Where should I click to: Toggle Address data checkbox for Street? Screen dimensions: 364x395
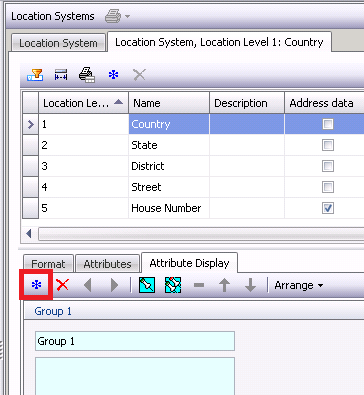pos(328,187)
